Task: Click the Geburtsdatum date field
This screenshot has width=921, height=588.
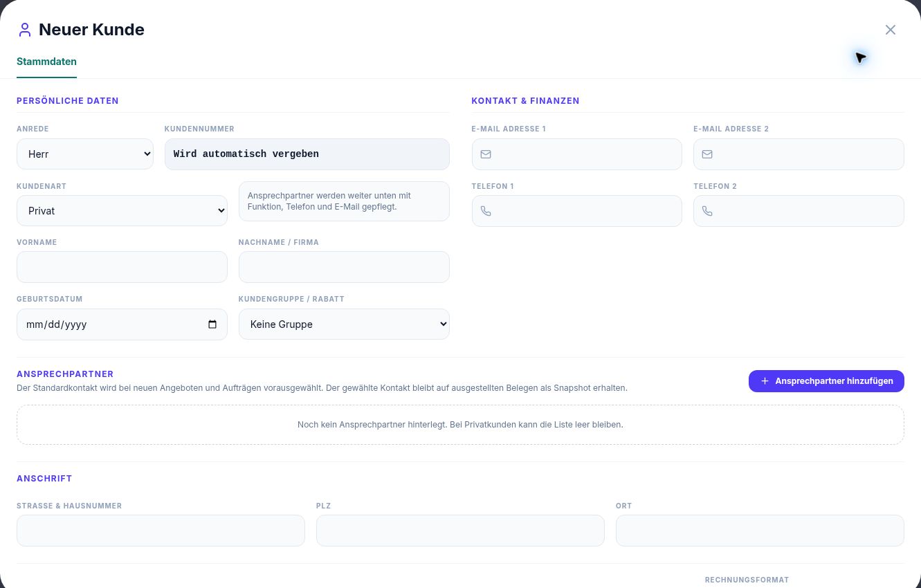Action: pyautogui.click(x=122, y=324)
